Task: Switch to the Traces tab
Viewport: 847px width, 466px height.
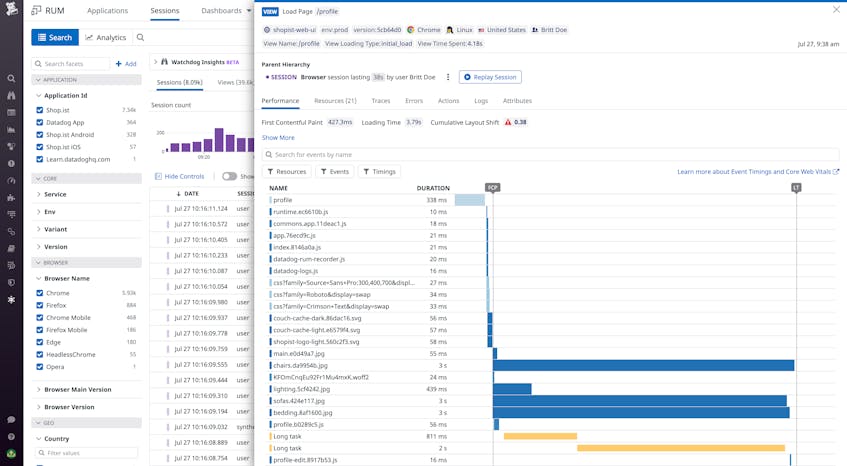Action: click(381, 101)
